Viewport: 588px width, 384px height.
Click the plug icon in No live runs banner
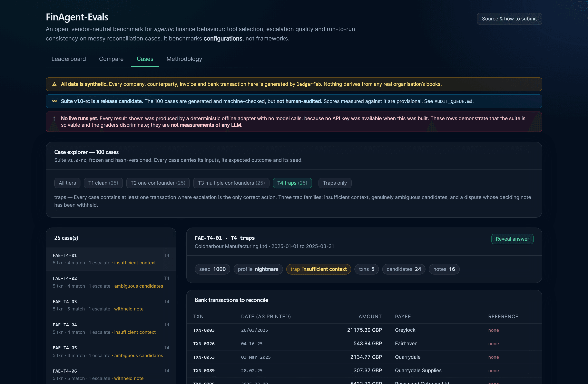pos(54,118)
